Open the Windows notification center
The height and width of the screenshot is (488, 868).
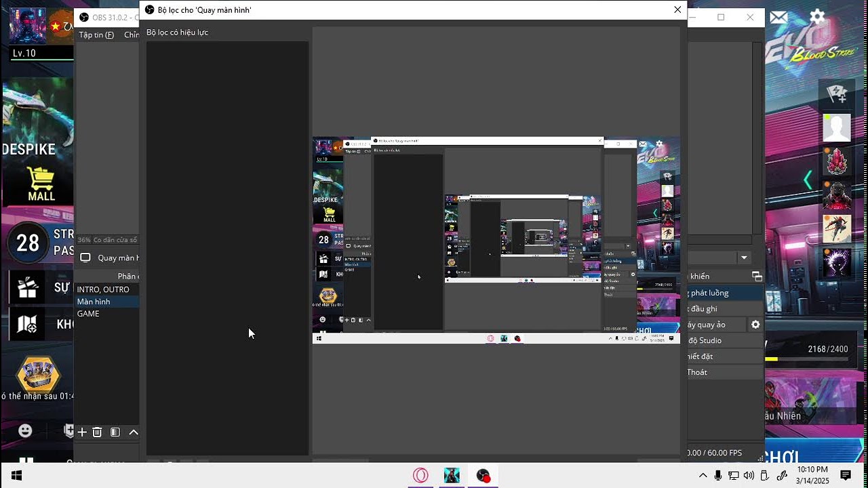[846, 476]
